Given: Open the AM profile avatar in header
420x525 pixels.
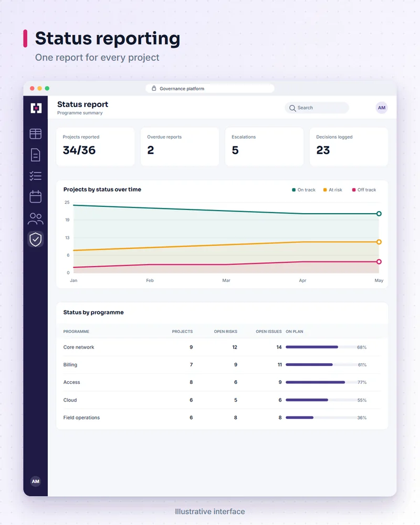Looking at the screenshot, I should [382, 108].
